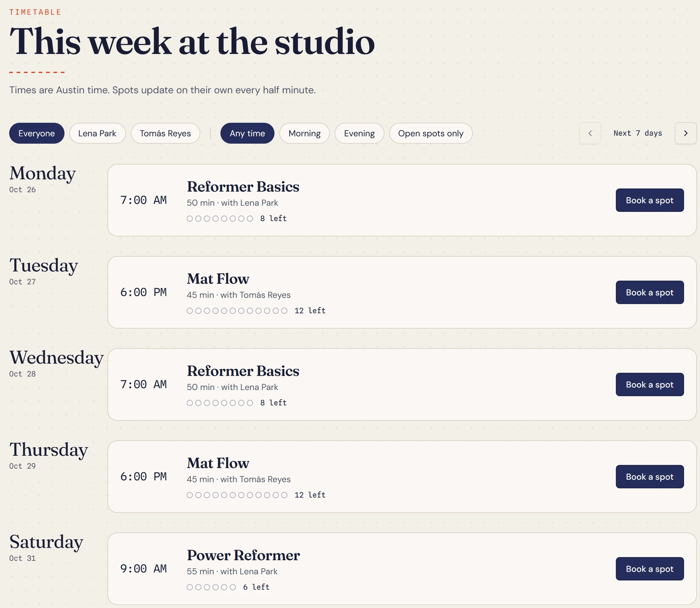700x608 pixels.
Task: Click the Power Reformer class title
Action: pyautogui.click(x=243, y=555)
